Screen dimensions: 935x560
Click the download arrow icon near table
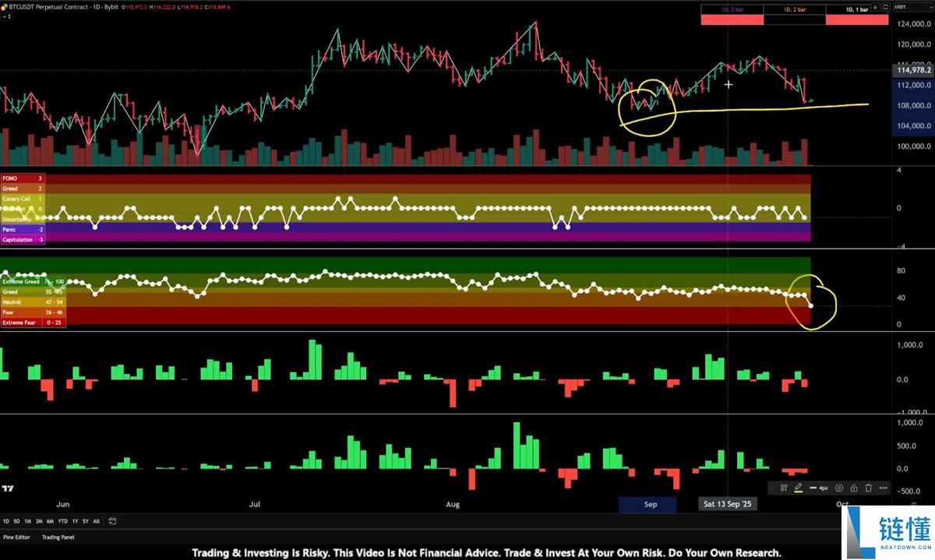coord(875,7)
